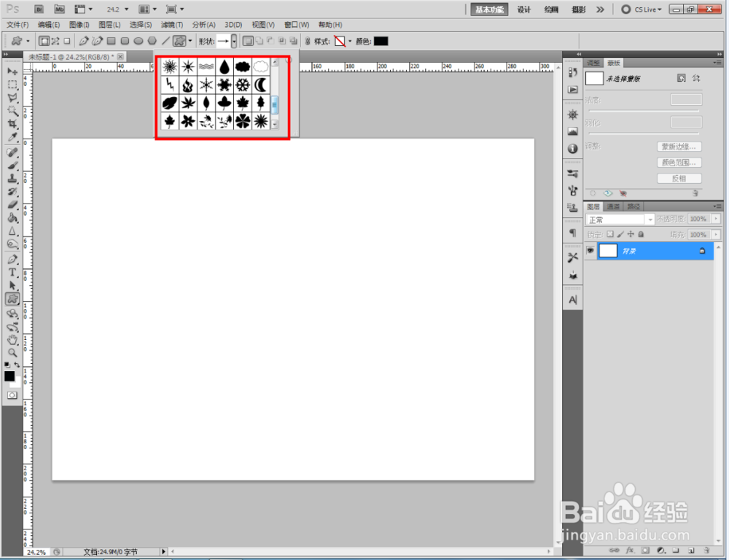Select the 设计 workspace
Image resolution: width=729 pixels, height=560 pixels.
[x=524, y=9]
